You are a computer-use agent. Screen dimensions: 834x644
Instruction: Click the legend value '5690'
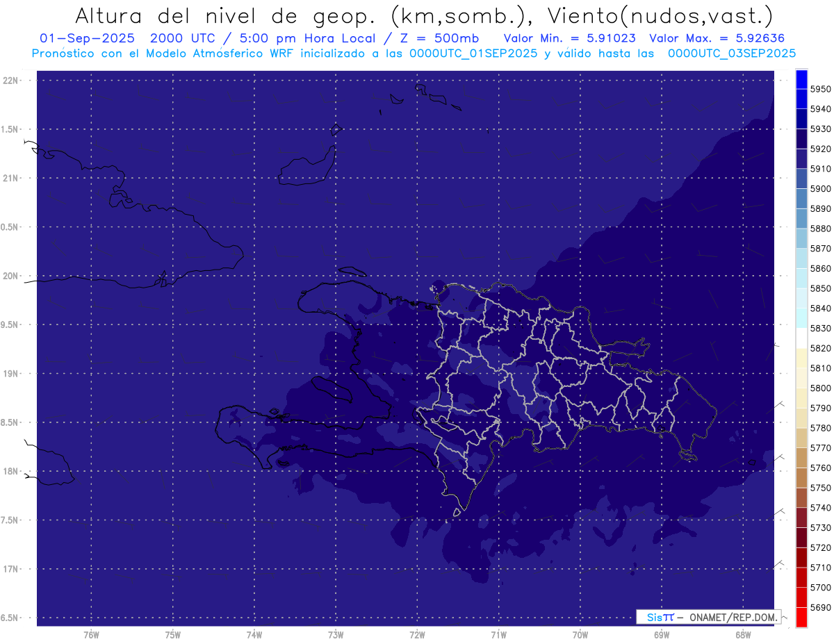[820, 607]
